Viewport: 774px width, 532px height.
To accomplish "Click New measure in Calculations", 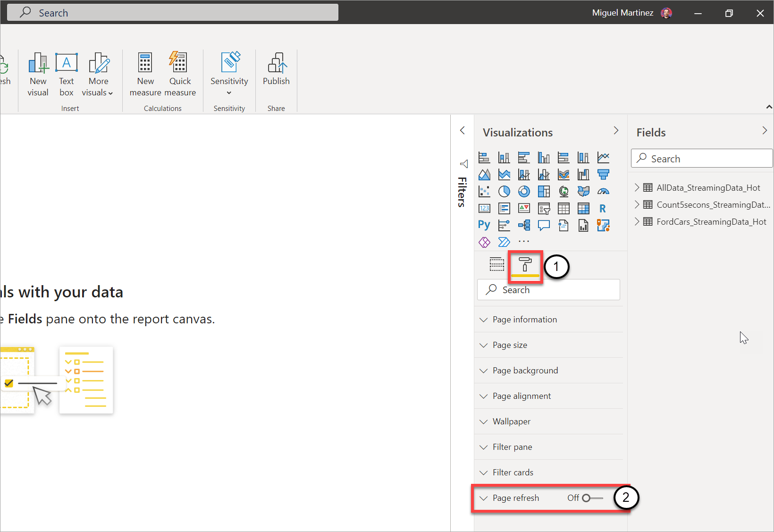I will point(145,76).
